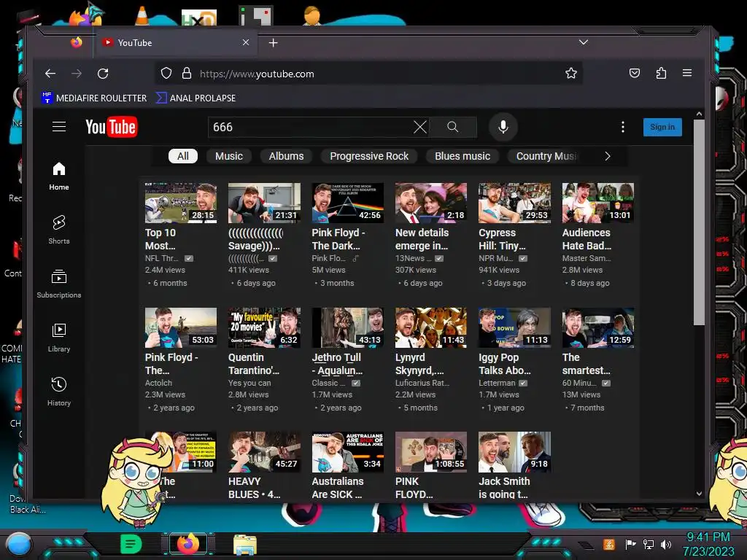This screenshot has width=747, height=560.
Task: Click the address bar URL
Action: [257, 74]
